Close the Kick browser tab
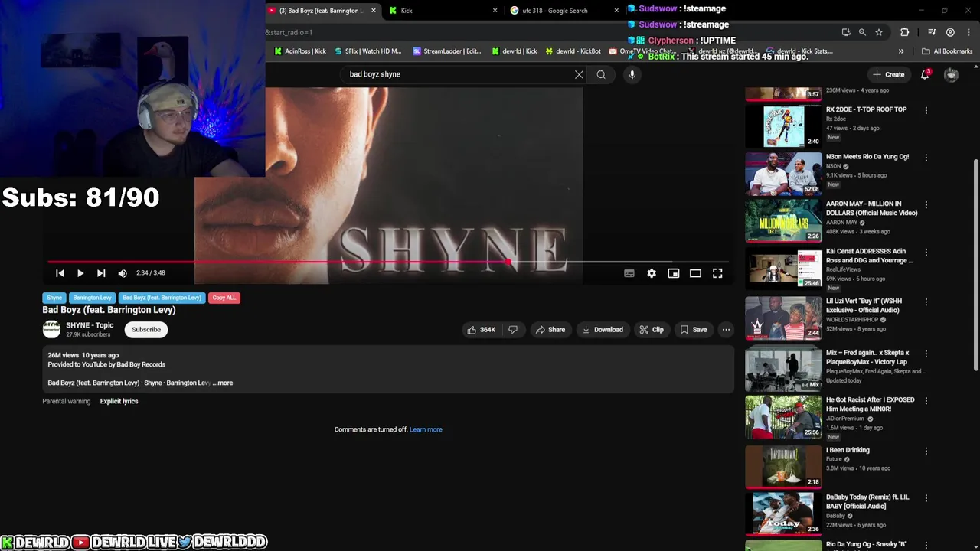 495,11
